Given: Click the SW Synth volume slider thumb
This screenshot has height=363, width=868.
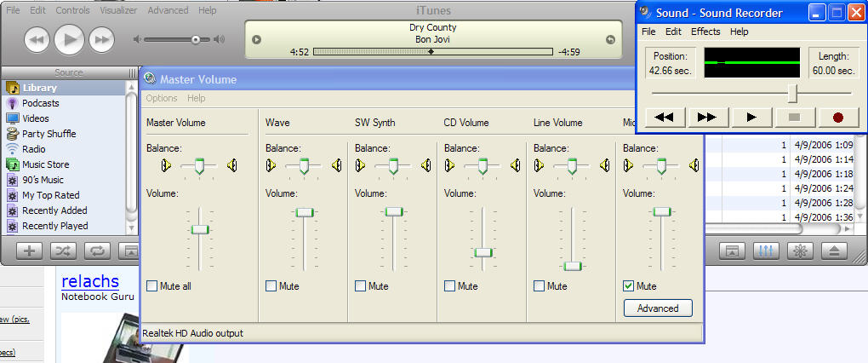Looking at the screenshot, I should click(x=394, y=211).
